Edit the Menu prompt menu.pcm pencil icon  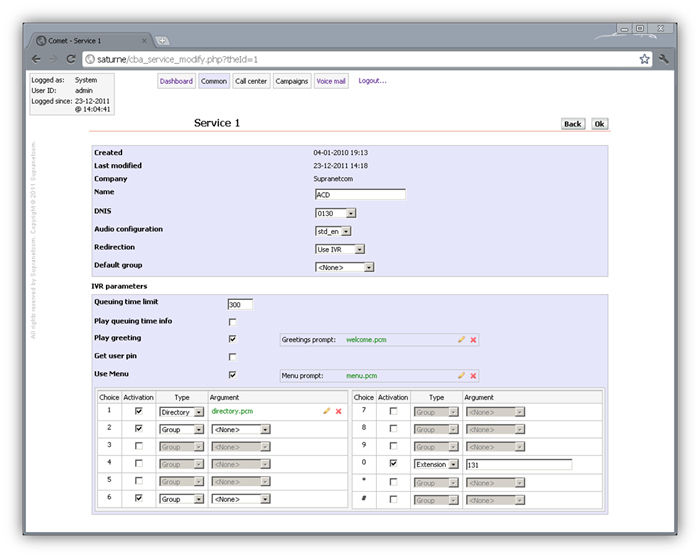pyautogui.click(x=461, y=376)
